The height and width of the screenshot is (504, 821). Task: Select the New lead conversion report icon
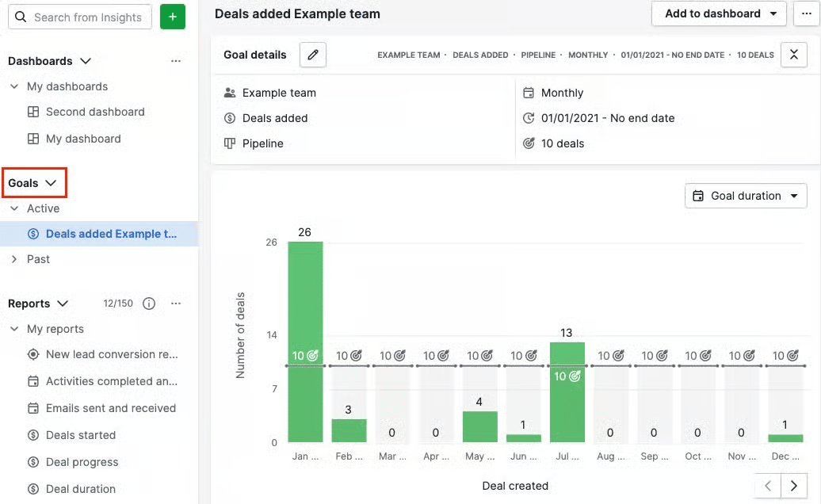click(x=32, y=354)
